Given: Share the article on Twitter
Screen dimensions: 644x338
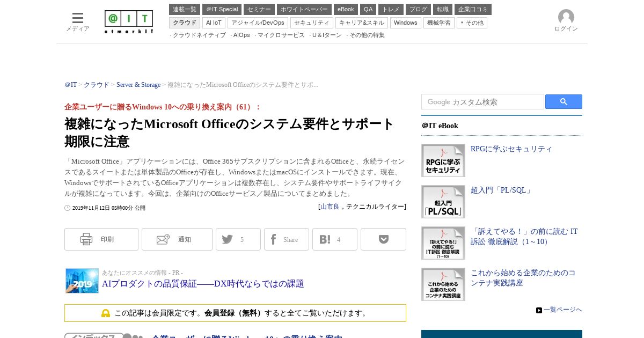Looking at the screenshot, I should click(238, 239).
